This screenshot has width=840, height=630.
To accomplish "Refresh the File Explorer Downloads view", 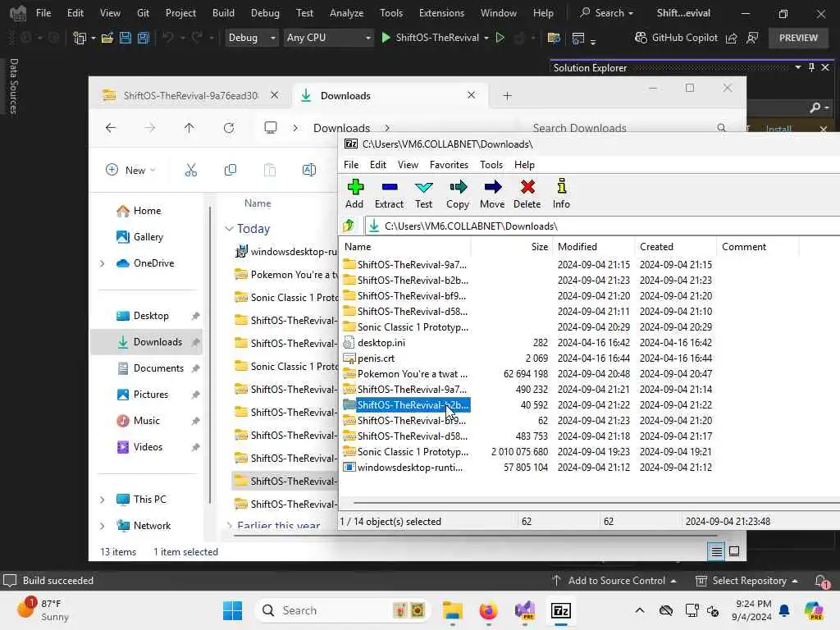I will click(229, 128).
